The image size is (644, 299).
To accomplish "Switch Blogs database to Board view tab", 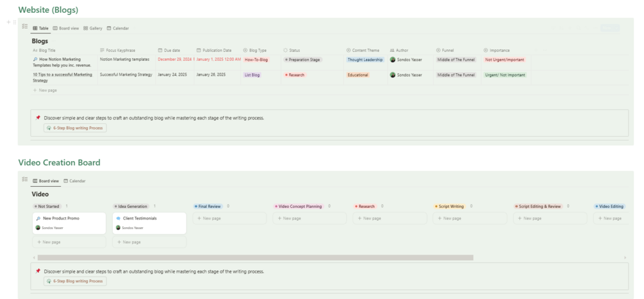I will tap(66, 28).
